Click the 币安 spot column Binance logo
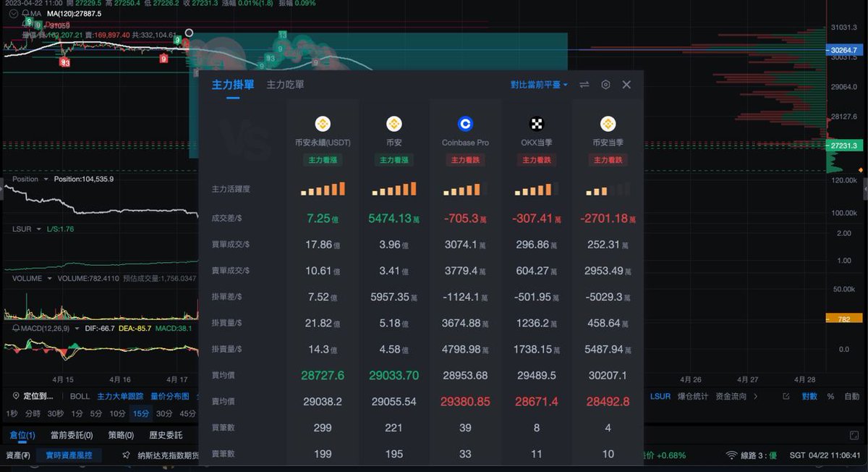Viewport: 868px width, 472px height. click(394, 124)
